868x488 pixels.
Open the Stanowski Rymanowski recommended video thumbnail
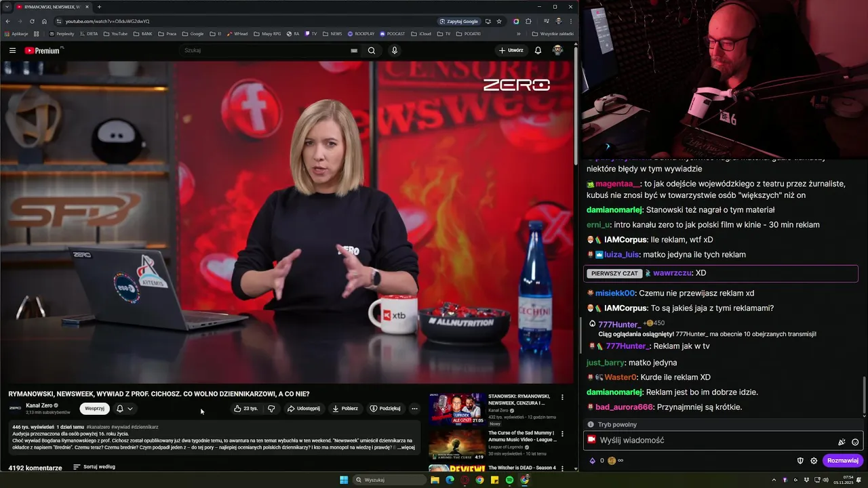456,409
